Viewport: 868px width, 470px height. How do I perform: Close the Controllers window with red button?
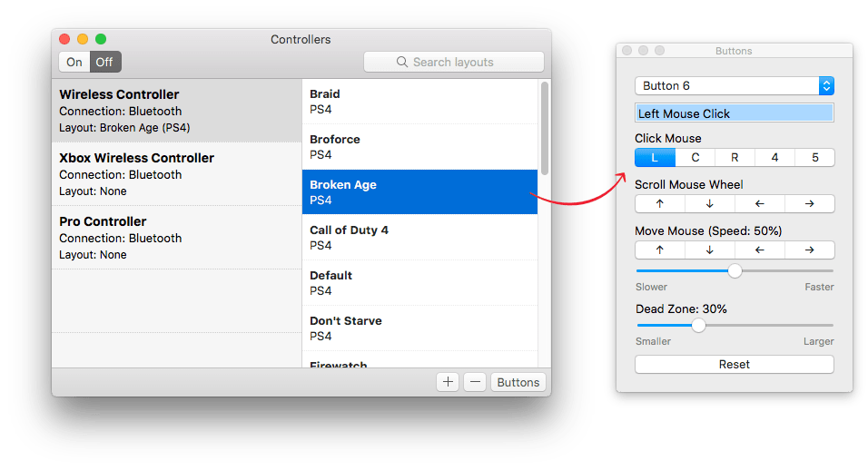64,39
